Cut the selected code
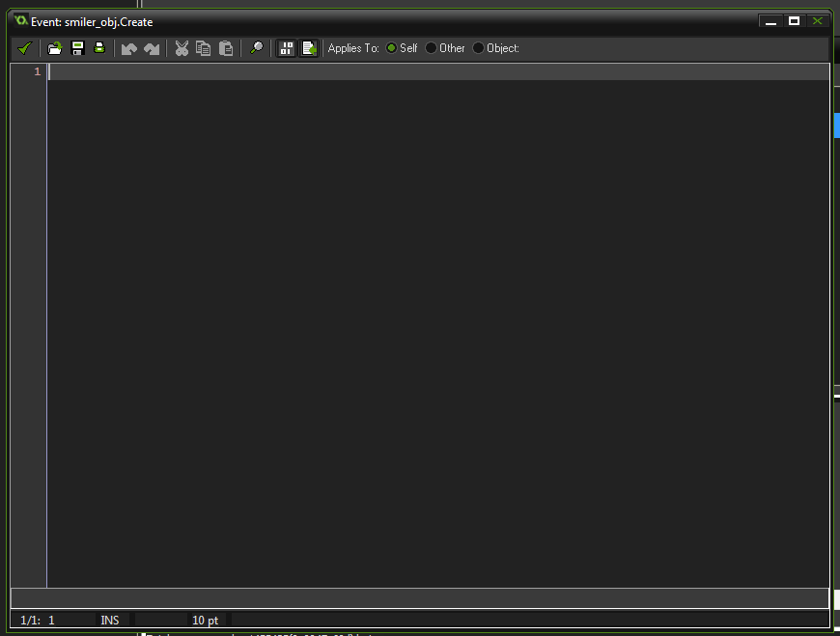The height and width of the screenshot is (636, 840). click(x=182, y=48)
